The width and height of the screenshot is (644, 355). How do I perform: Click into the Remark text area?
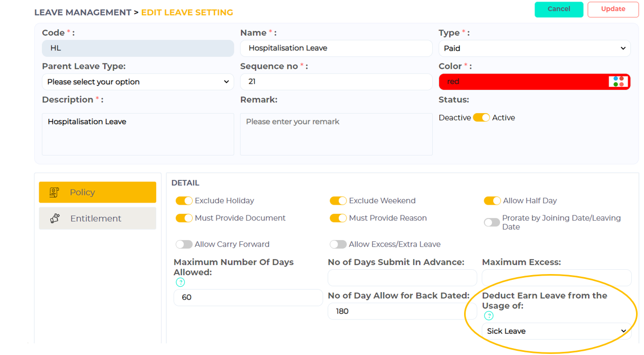click(x=336, y=134)
